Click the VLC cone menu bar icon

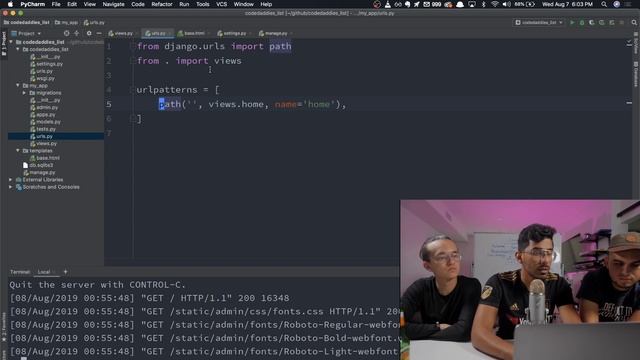pyautogui.click(x=387, y=4)
